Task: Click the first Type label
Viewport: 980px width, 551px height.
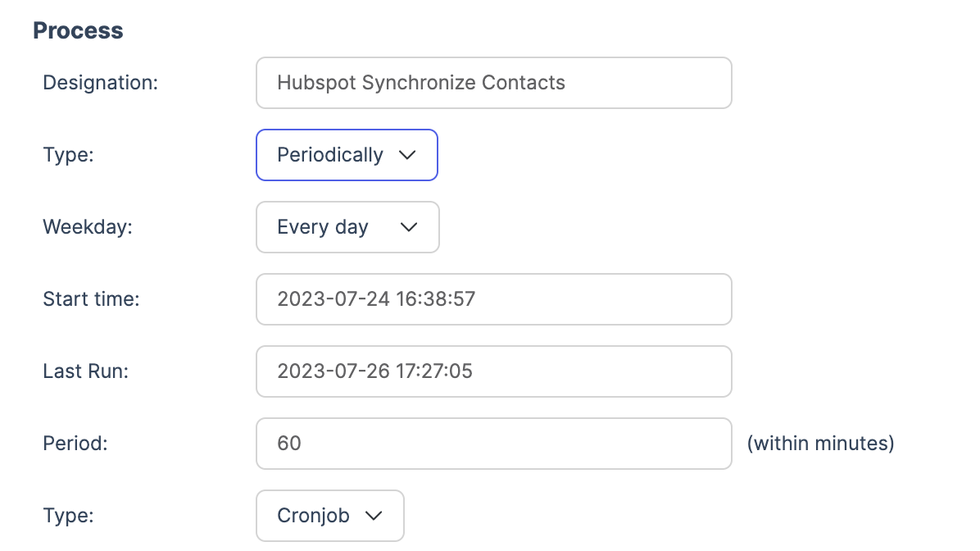Action: (x=67, y=155)
